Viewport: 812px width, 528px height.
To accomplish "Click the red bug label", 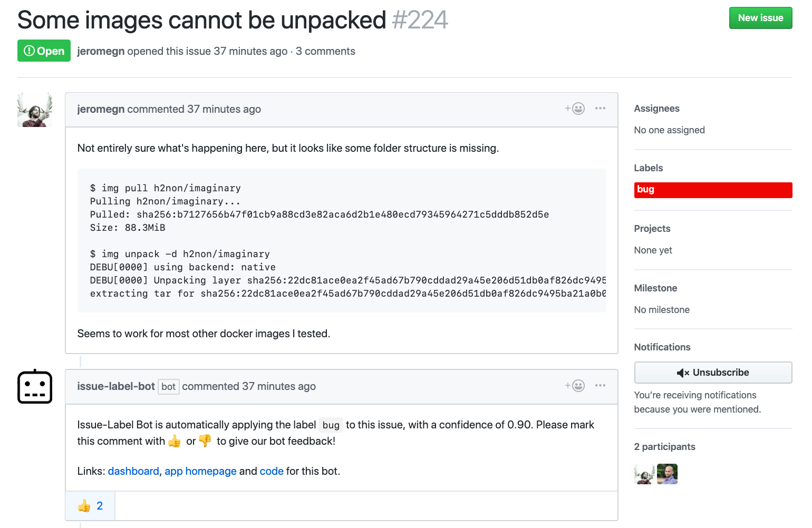I will pos(712,190).
